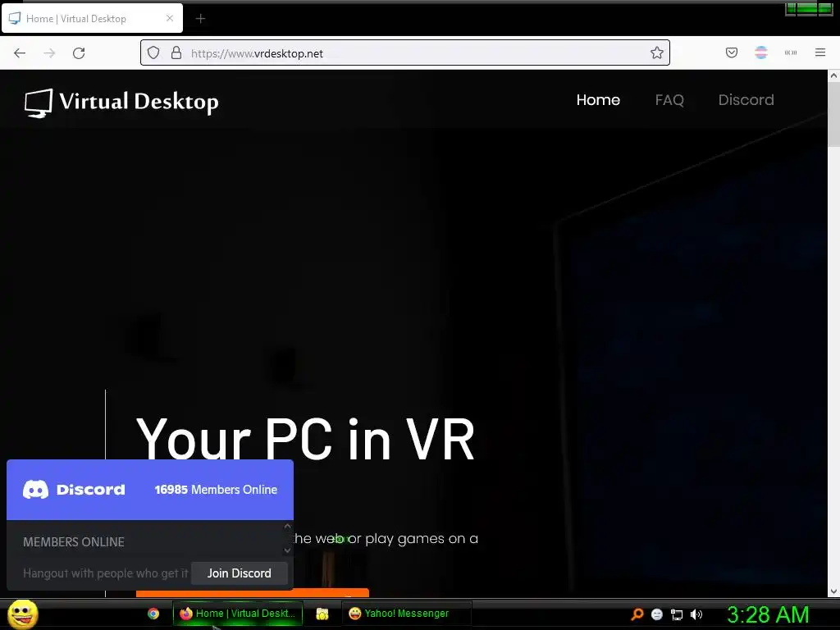
Task: Open the tracking protection shield icon
Action: point(153,52)
